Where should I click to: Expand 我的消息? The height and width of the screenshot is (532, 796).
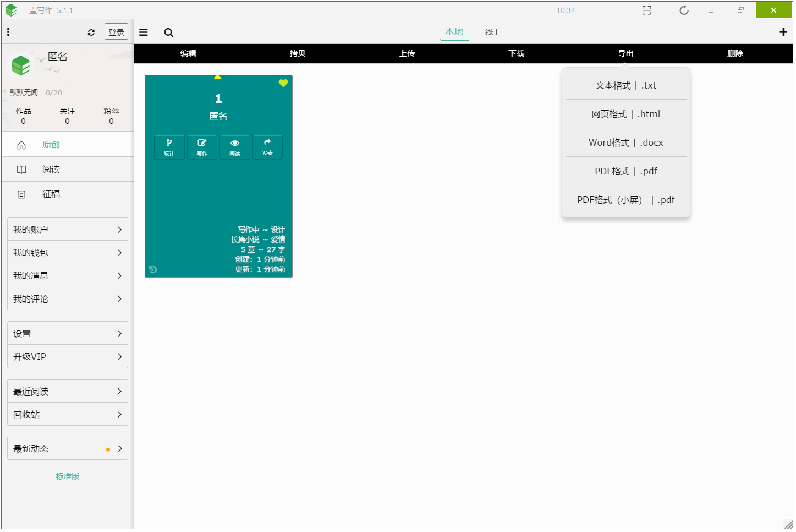point(68,276)
